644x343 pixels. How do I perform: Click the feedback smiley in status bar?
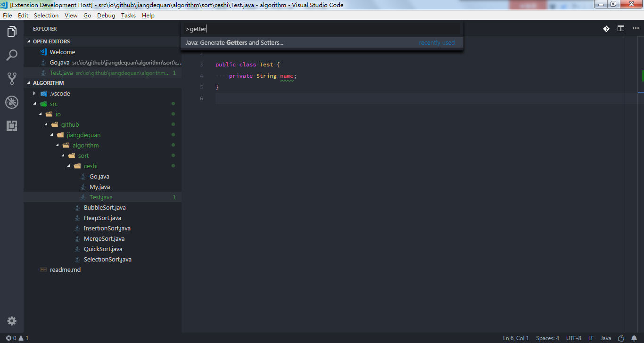pyautogui.click(x=621, y=338)
